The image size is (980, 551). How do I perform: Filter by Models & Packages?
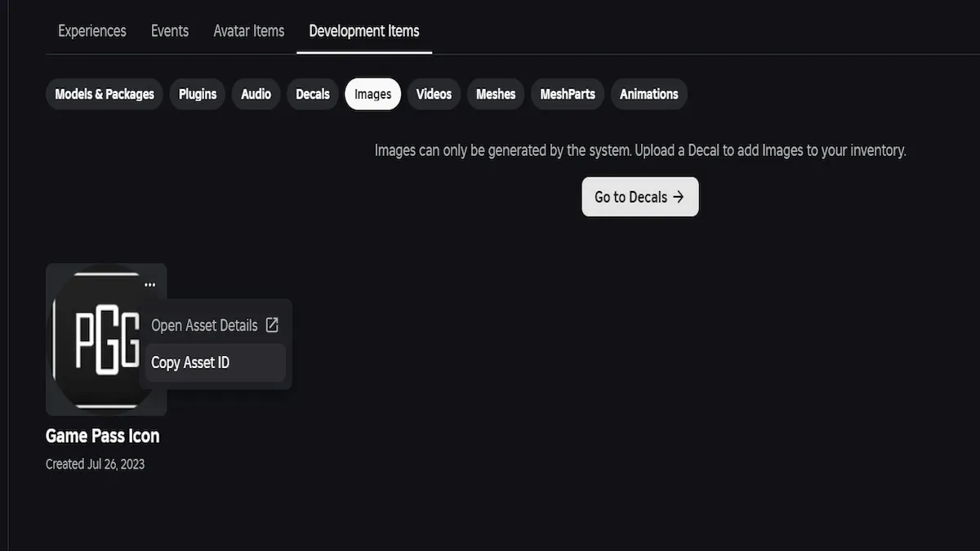105,94
